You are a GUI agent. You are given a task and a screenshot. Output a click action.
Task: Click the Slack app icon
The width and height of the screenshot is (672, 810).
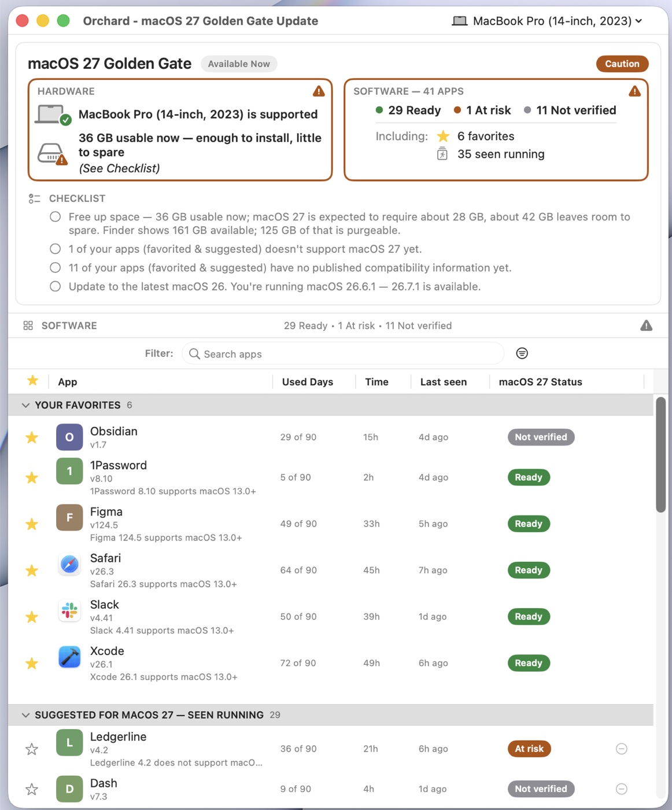(69, 610)
